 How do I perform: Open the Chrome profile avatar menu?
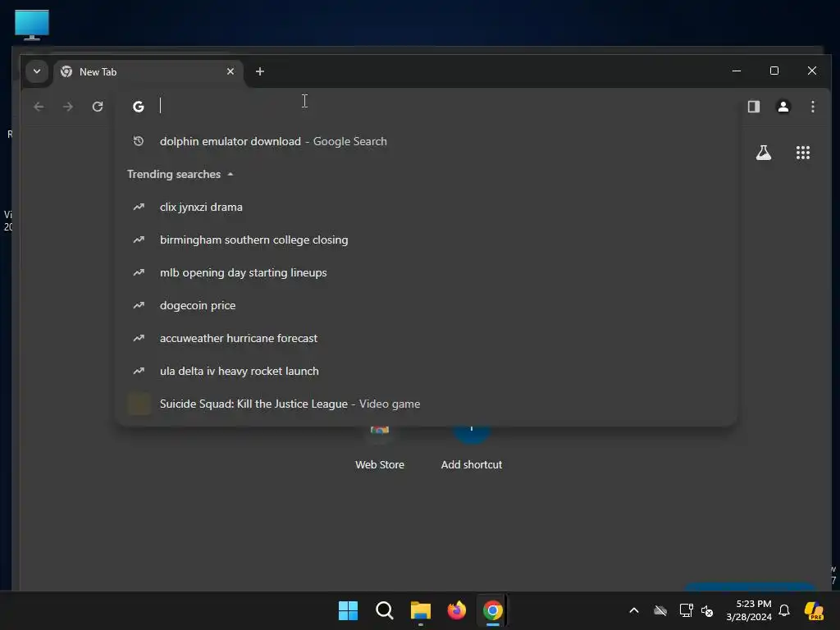click(x=783, y=107)
